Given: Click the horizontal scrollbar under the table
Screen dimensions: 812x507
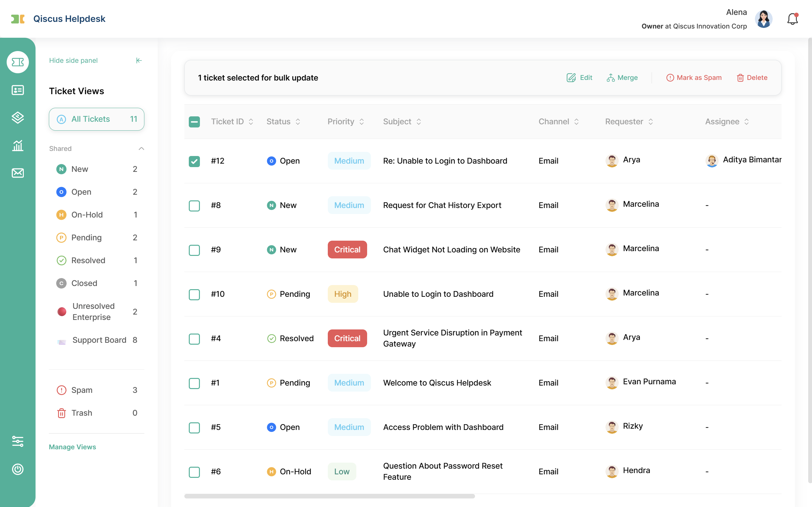Looking at the screenshot, I should [329, 496].
